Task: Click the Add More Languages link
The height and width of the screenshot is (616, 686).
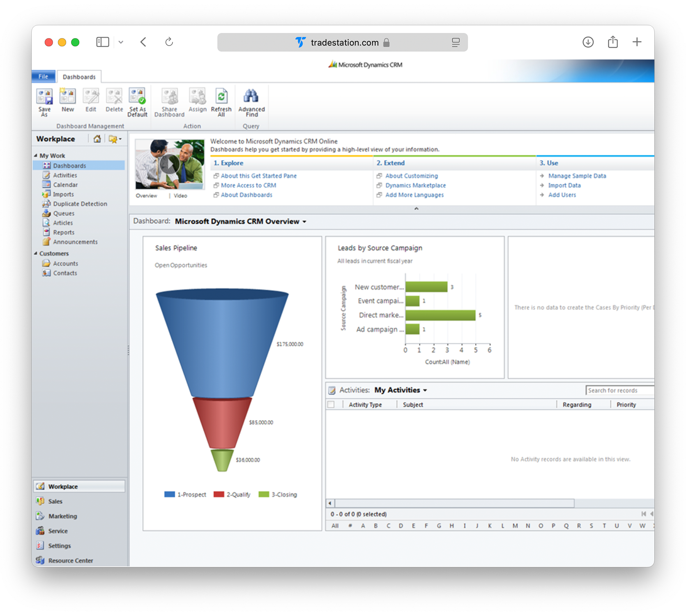Action: pos(414,195)
